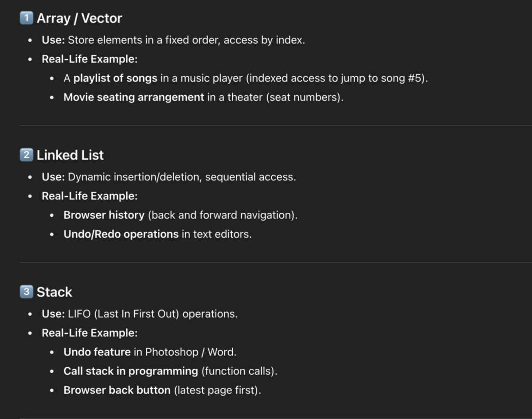The height and width of the screenshot is (419, 532).
Task: Click "Undo/Redo operations" bold text
Action: [x=121, y=235]
